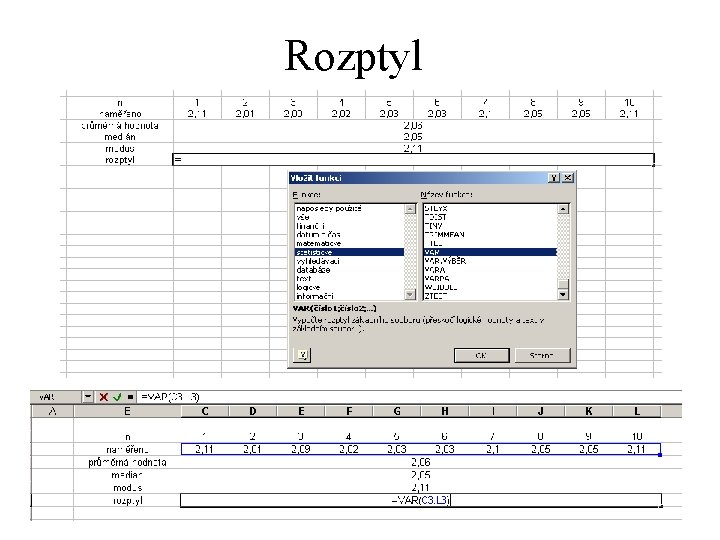Select column F header
720x540 pixels.
[349, 411]
